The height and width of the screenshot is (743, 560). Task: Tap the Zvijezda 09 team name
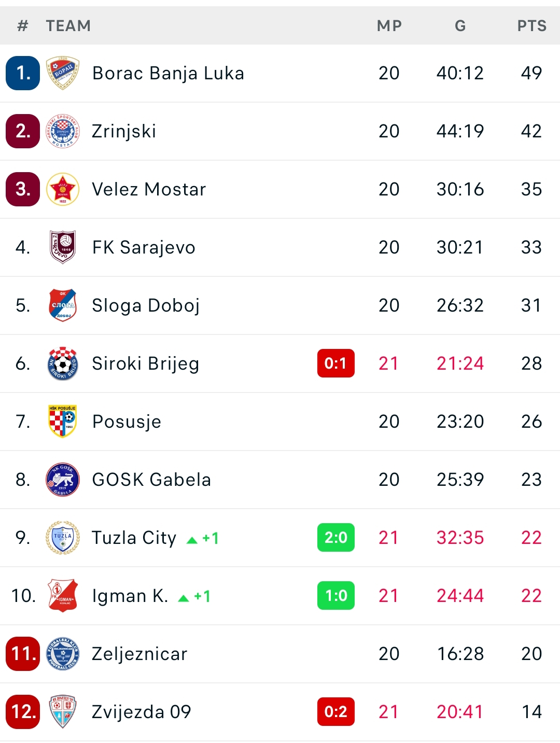(142, 712)
